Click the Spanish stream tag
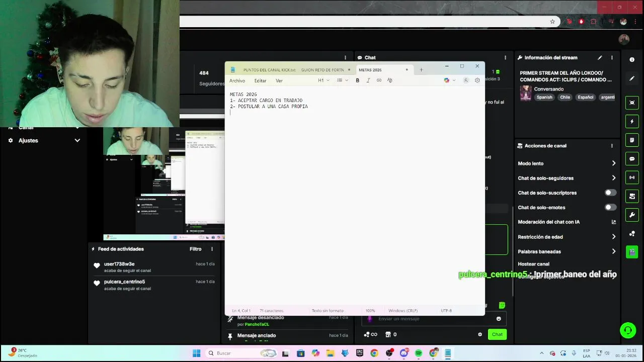Screen dimensions: 644x362 [x=544, y=97]
